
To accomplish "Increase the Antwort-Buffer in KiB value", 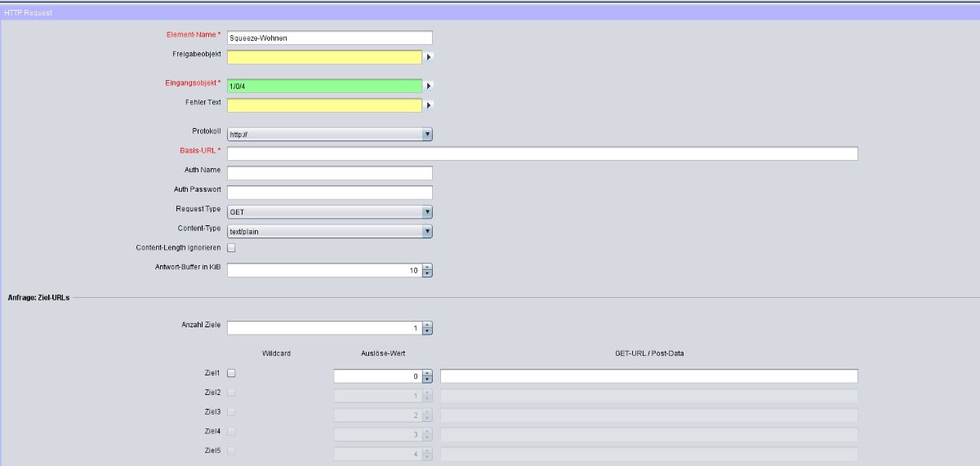I will (x=427, y=267).
